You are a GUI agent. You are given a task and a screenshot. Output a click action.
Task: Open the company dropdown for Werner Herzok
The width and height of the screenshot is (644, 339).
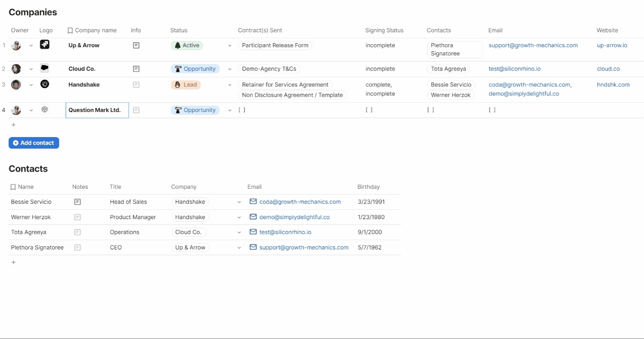(x=239, y=218)
